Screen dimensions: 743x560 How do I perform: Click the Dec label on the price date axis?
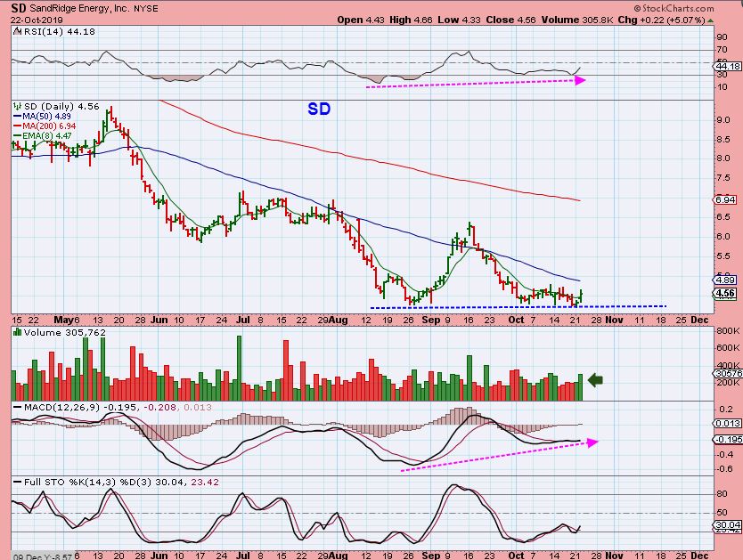[699, 320]
